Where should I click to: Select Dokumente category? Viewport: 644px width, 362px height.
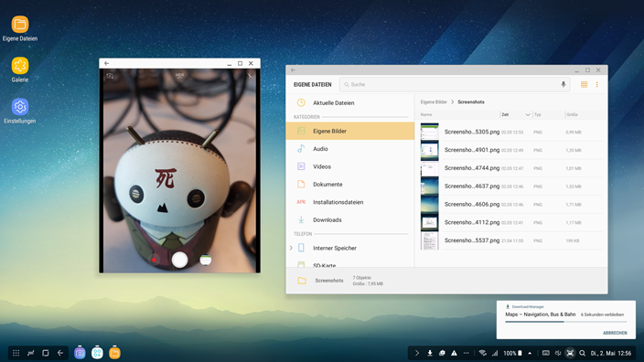pos(350,185)
